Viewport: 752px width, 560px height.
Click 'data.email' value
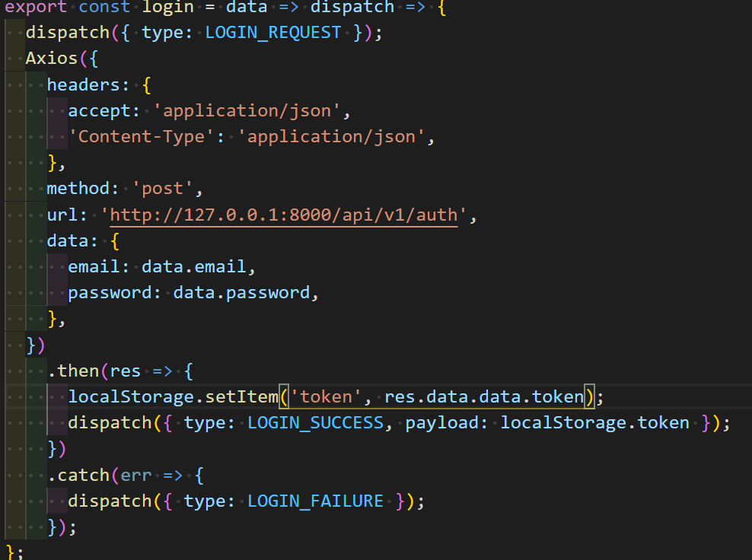tap(194, 266)
